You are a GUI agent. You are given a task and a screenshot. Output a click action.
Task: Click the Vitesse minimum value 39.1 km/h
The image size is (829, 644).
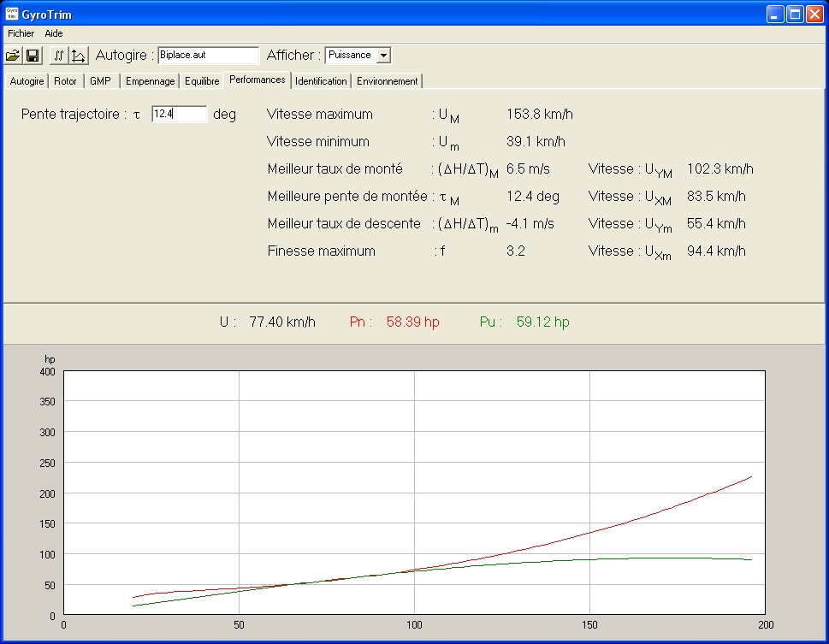(536, 142)
